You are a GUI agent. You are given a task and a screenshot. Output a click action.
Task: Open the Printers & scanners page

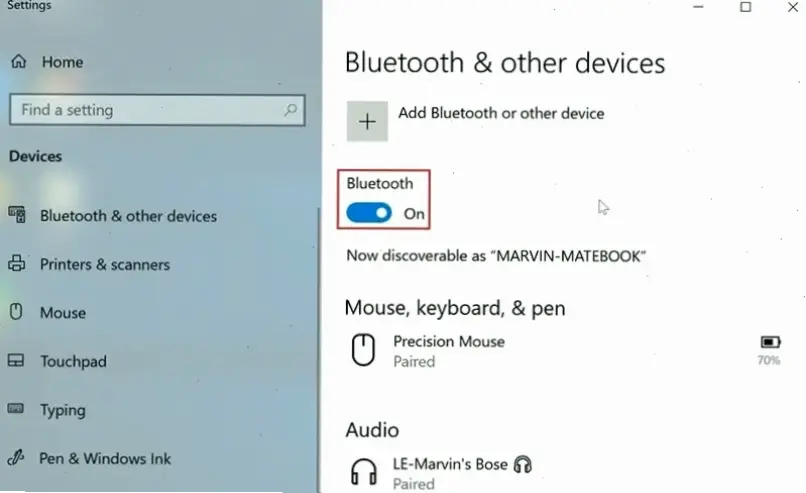[x=105, y=265]
